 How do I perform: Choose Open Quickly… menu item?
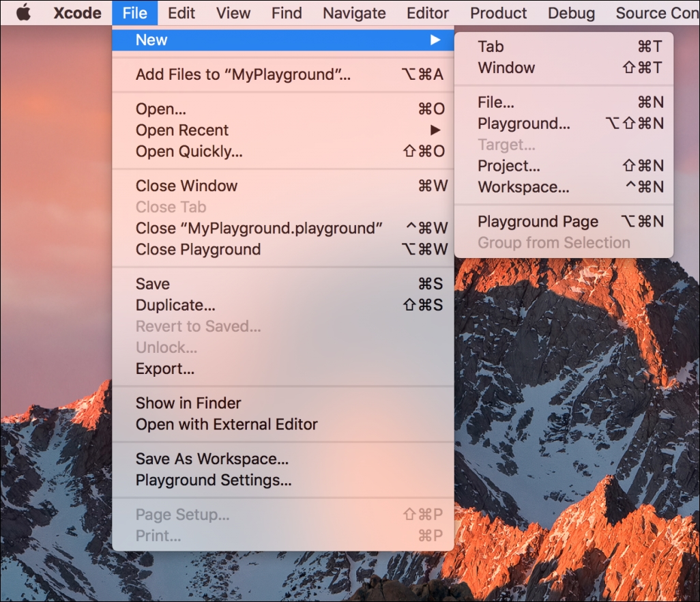[283, 151]
